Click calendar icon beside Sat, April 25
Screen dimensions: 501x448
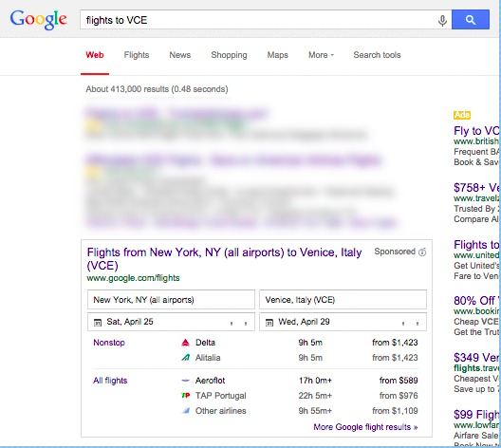pyautogui.click(x=98, y=323)
